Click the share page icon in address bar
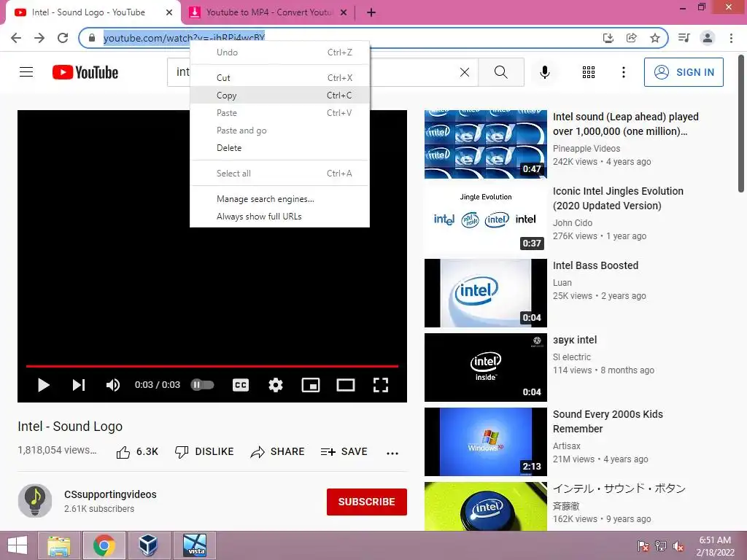This screenshot has width=747, height=560. (632, 38)
